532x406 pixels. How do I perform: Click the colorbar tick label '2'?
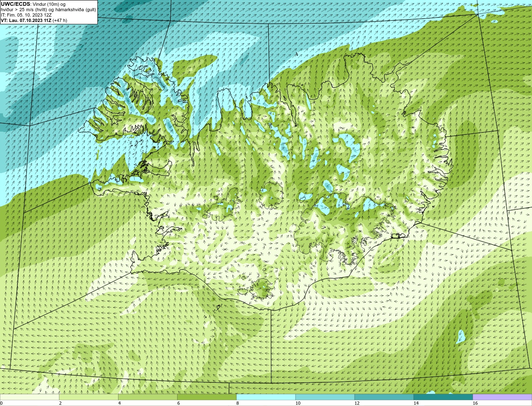point(60,403)
